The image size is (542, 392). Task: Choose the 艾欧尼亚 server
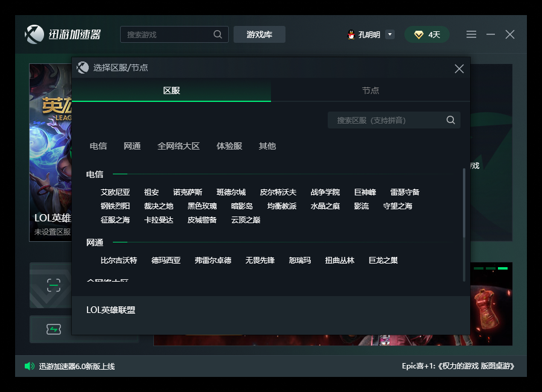pos(115,192)
